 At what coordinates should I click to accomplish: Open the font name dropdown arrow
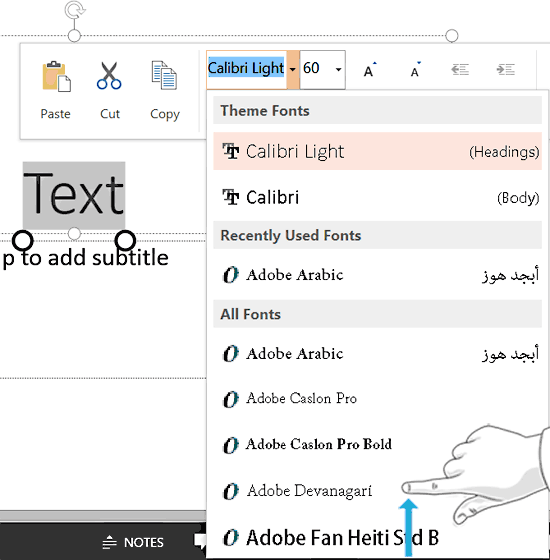click(x=293, y=70)
